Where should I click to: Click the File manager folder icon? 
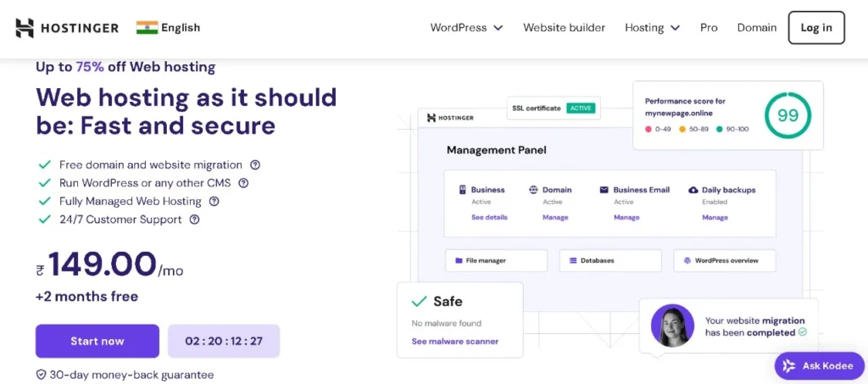[x=459, y=260]
